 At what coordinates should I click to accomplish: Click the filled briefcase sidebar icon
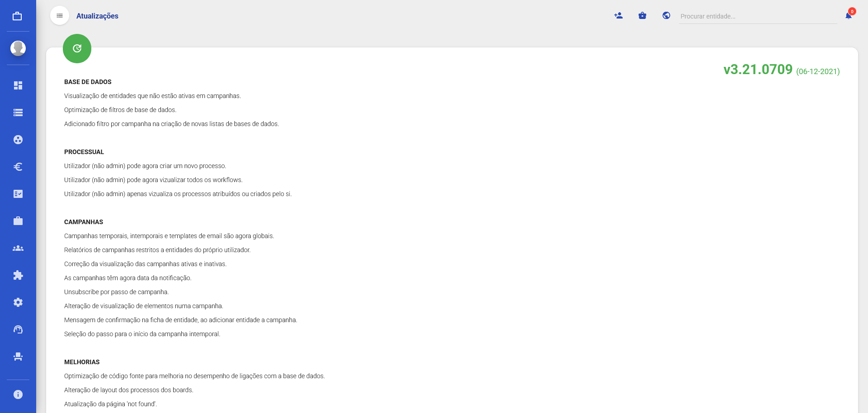pyautogui.click(x=18, y=221)
